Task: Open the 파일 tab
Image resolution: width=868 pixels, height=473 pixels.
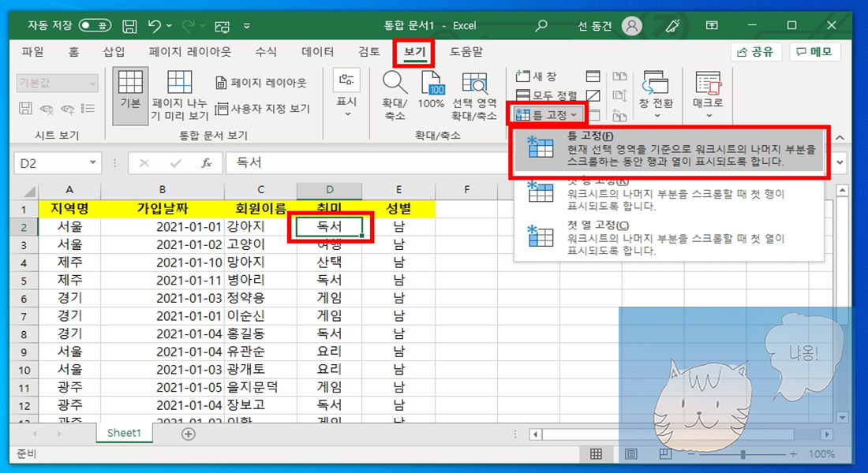Action: (x=32, y=51)
